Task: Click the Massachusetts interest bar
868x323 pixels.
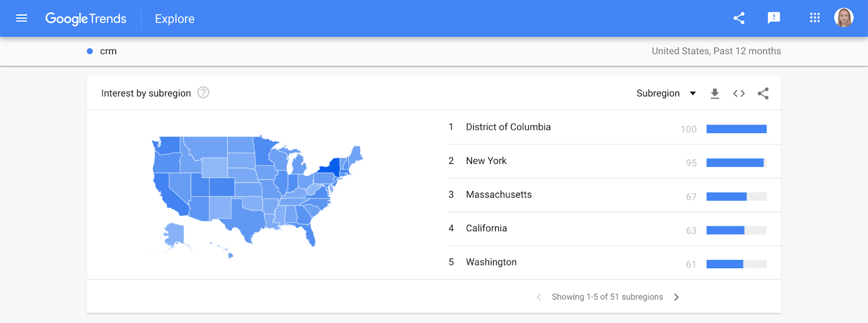Action: [x=736, y=197]
